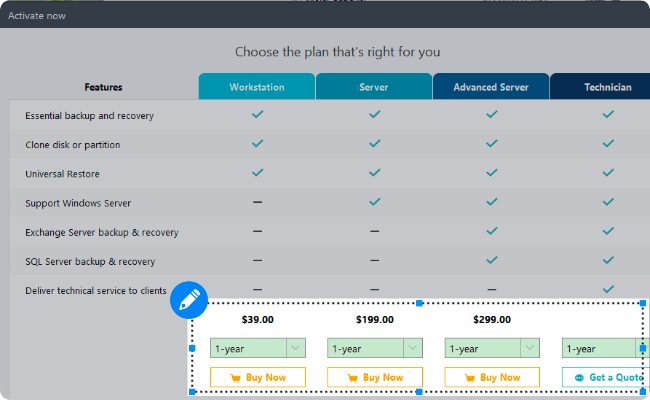
Task: Click the cart icon on the $299.00 Buy Now button
Action: point(469,378)
